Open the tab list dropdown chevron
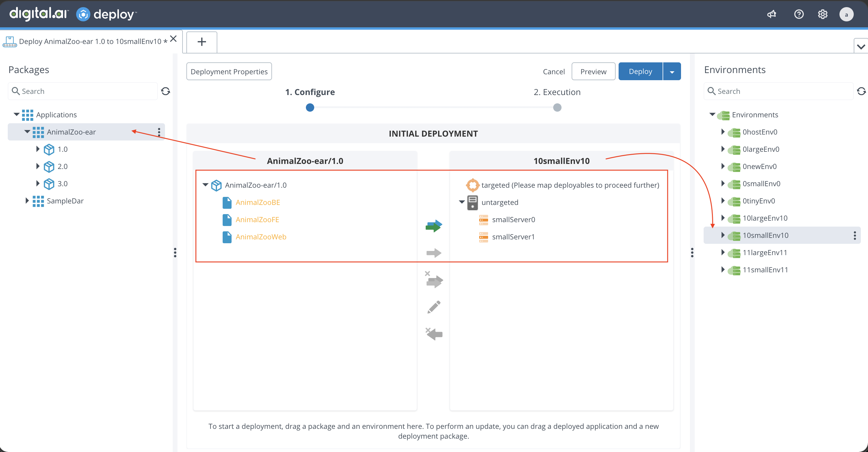This screenshot has height=452, width=868. pos(861,46)
